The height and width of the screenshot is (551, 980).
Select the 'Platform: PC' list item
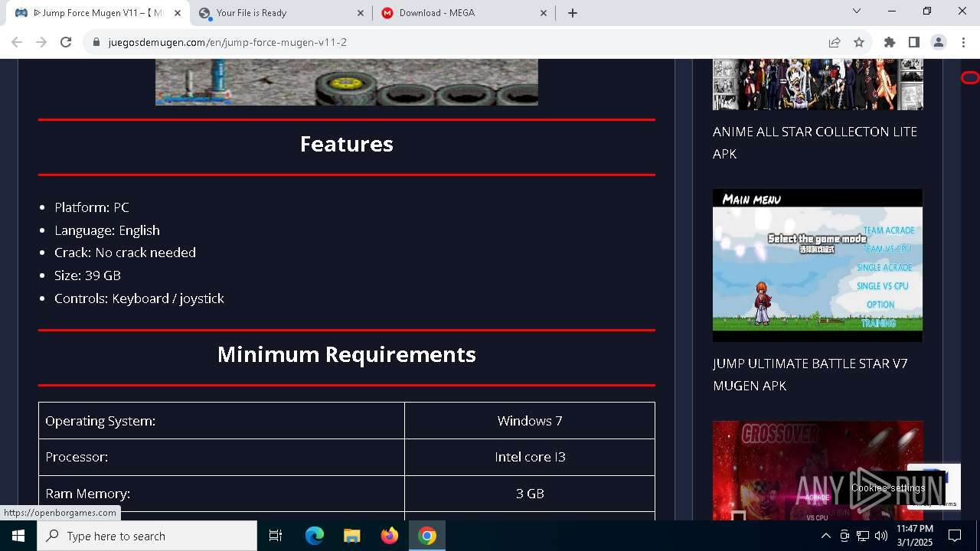(x=92, y=207)
